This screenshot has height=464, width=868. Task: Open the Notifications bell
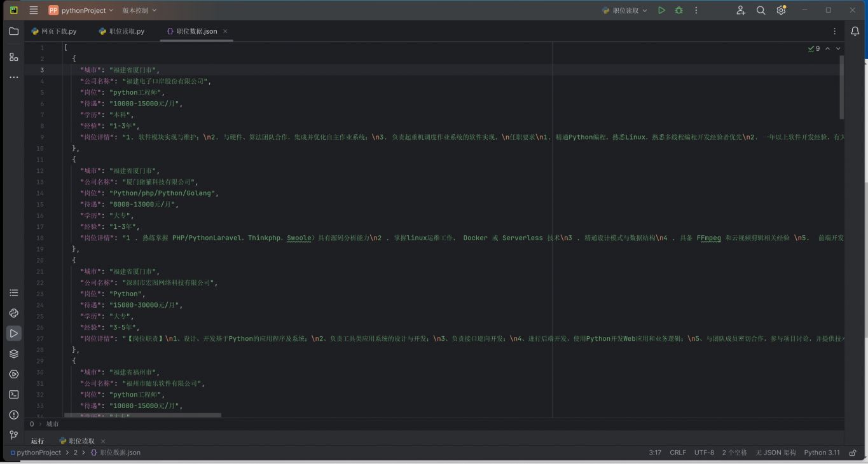[855, 31]
